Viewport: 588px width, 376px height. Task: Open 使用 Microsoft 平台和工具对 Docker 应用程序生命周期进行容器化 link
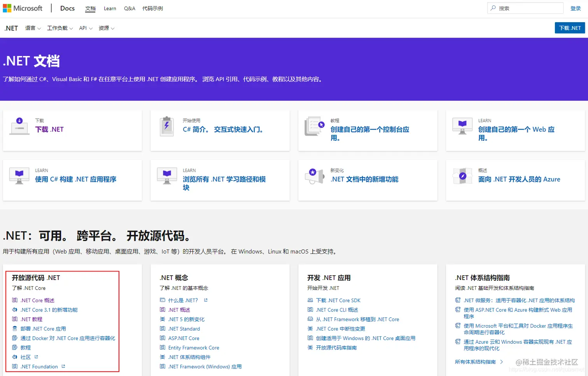tap(518, 329)
